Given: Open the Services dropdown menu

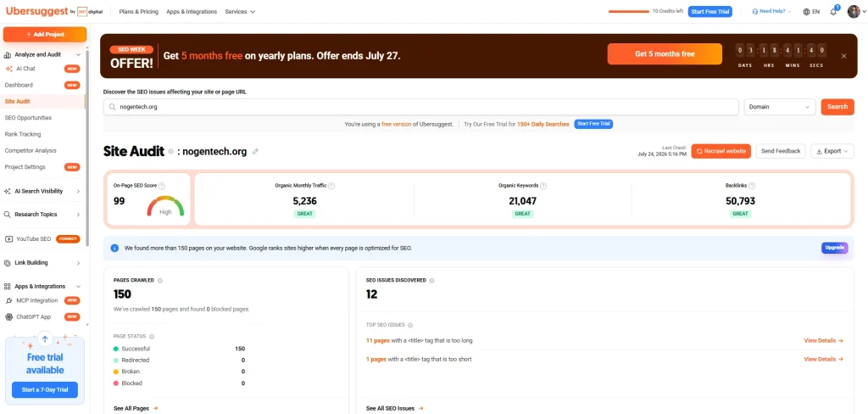Looking at the screenshot, I should (x=240, y=12).
